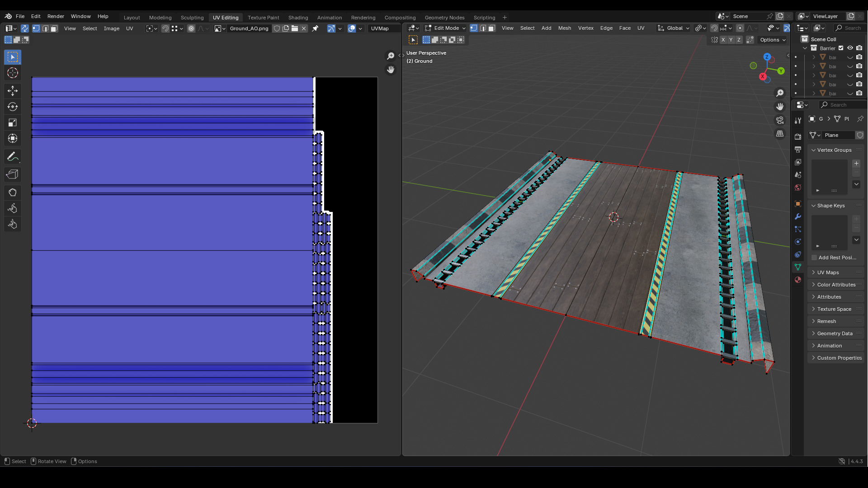Select the Cursor tool in UV editor toolbar

tap(13, 73)
